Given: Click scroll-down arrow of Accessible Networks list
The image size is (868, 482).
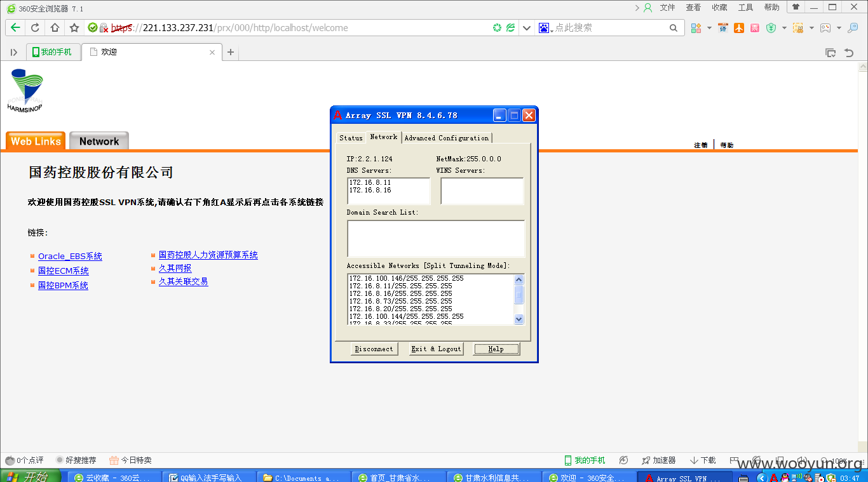Looking at the screenshot, I should [x=519, y=319].
